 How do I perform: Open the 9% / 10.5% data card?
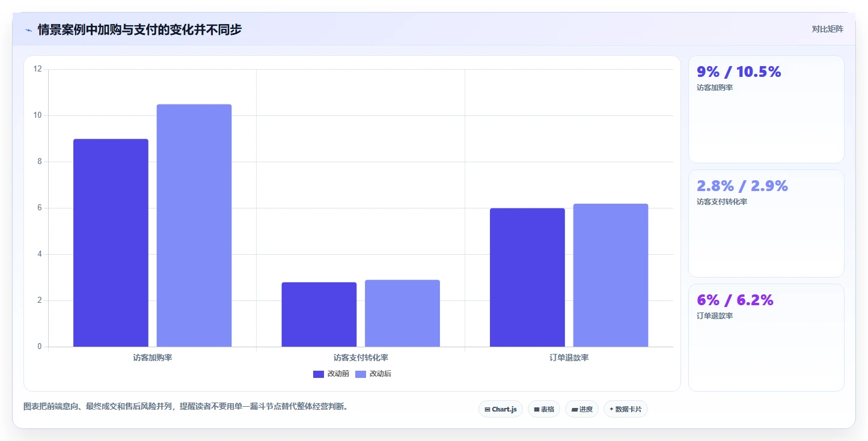point(766,109)
